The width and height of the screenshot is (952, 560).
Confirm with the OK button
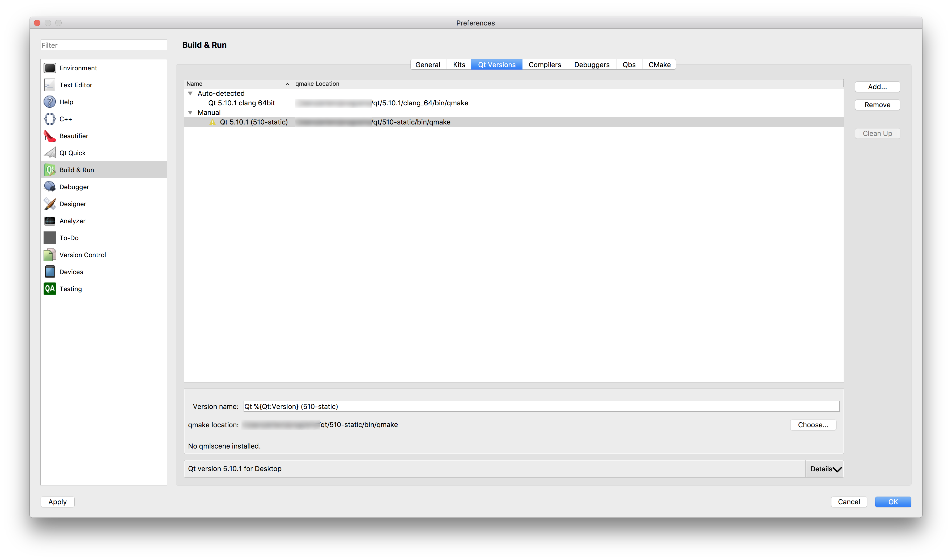tap(893, 502)
